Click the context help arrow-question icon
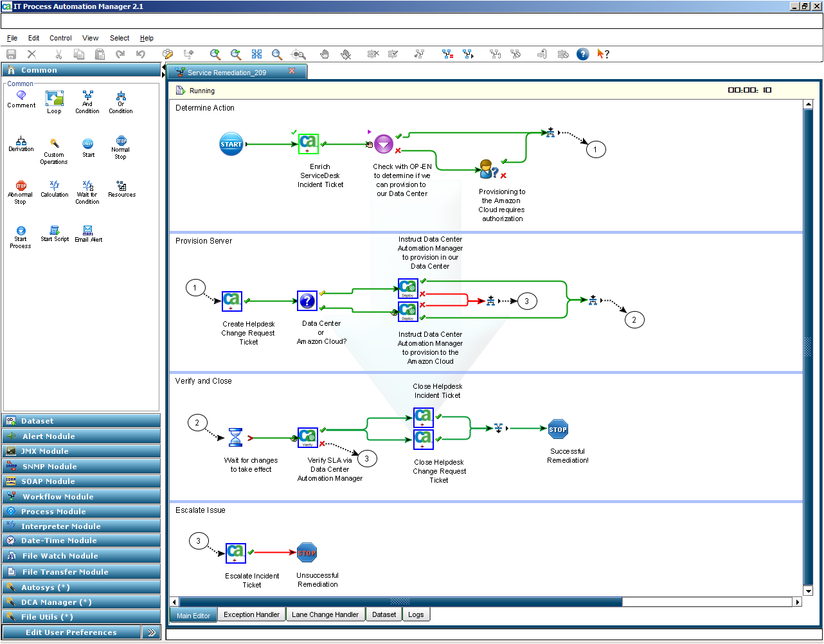824x644 pixels. coord(603,55)
